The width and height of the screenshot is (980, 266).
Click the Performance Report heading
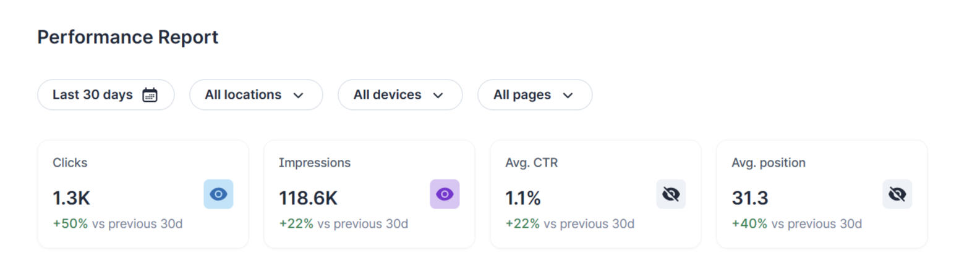[128, 37]
